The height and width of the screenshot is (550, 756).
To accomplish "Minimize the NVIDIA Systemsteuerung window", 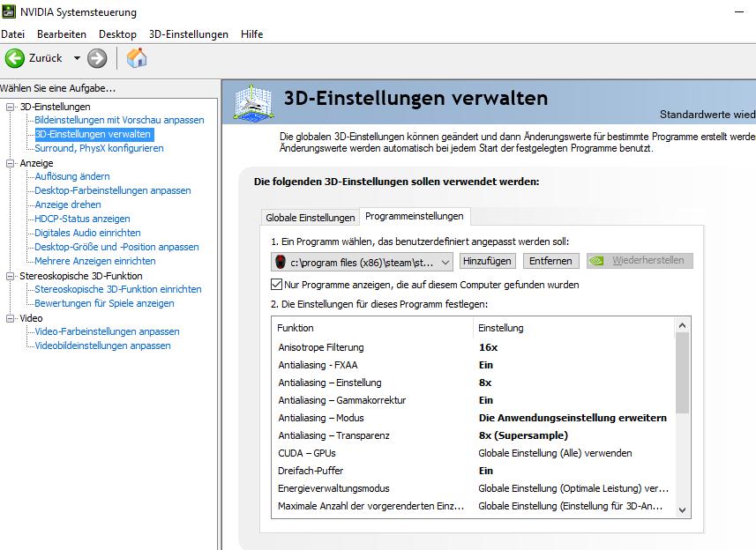I will tap(739, 11).
